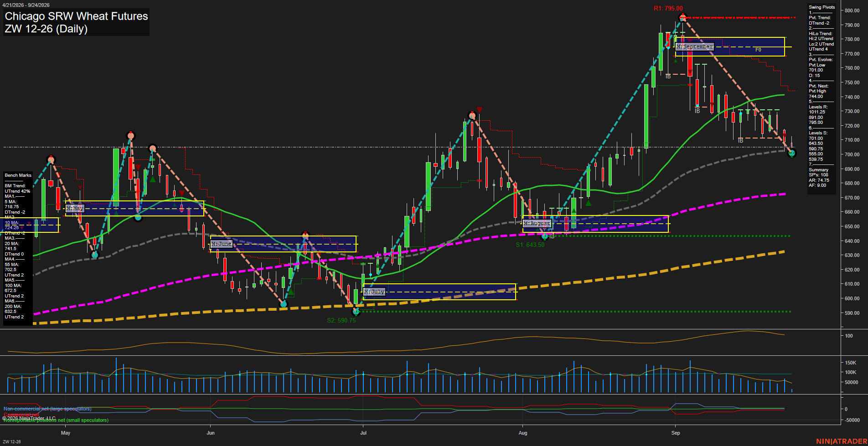Click the "Jul" label on the time axis
The width and height of the screenshot is (868, 446).
(x=363, y=433)
